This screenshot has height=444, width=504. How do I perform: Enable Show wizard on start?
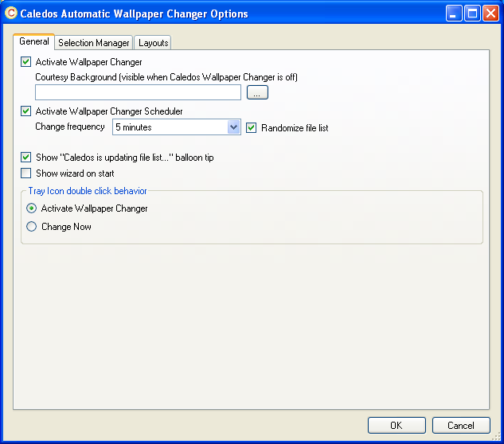click(x=26, y=173)
